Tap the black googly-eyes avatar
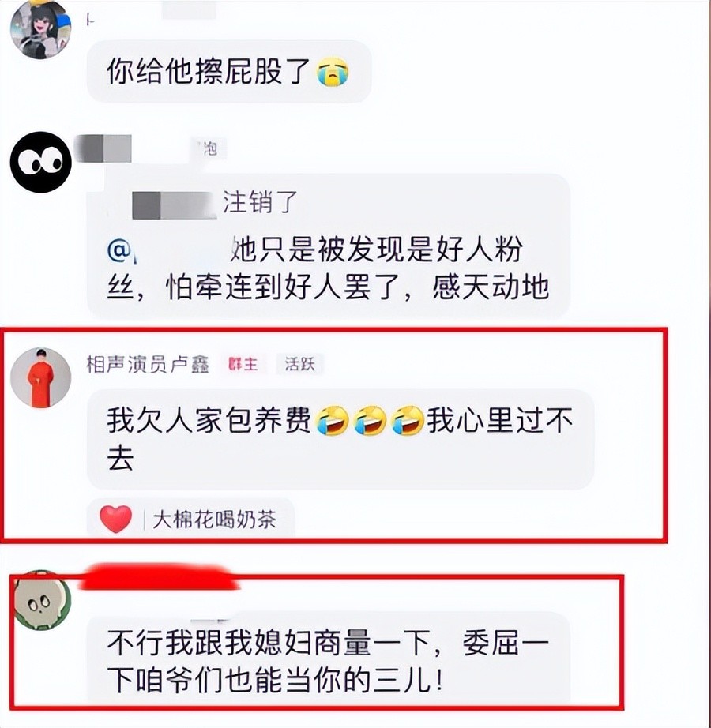 [x=41, y=162]
